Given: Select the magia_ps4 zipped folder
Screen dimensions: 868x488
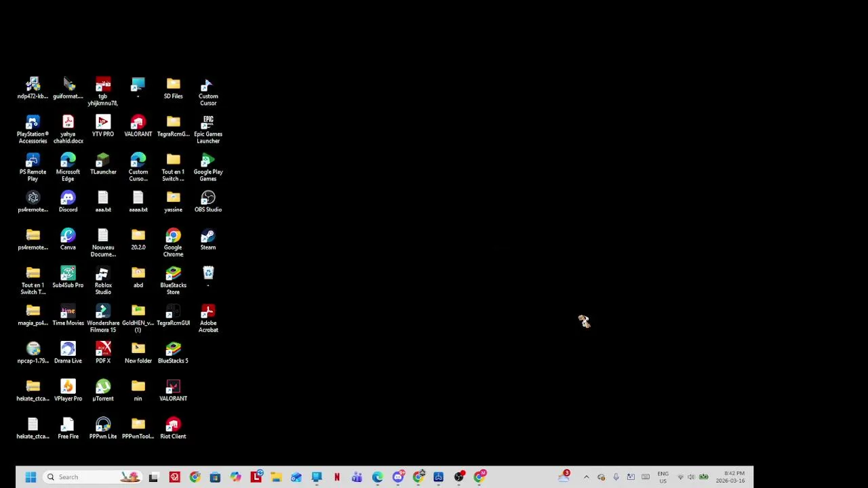Looking at the screenshot, I should pos(33,314).
